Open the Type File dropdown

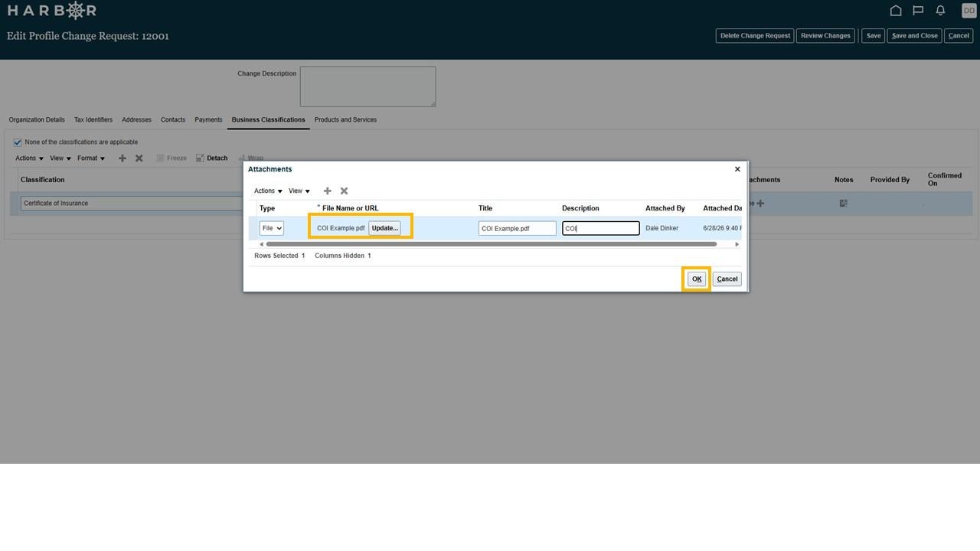coord(272,228)
